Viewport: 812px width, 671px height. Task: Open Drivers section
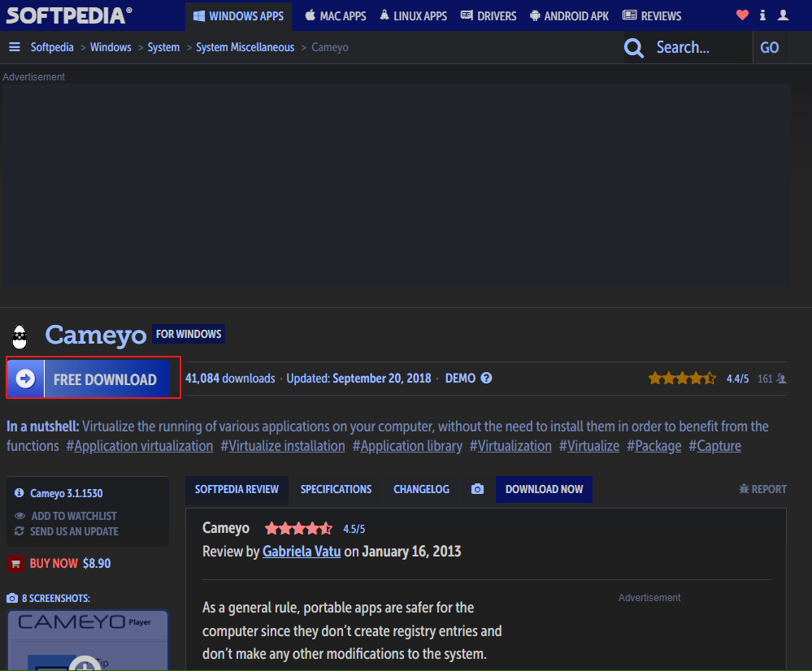(489, 16)
